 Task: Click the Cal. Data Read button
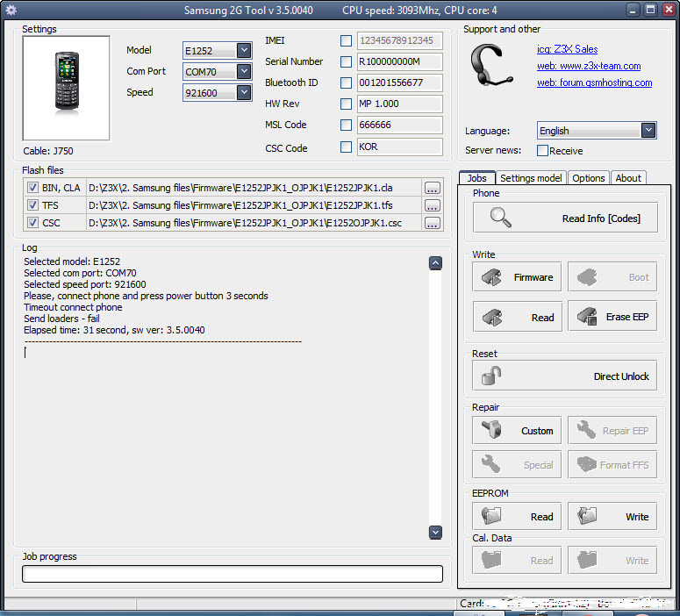pyautogui.click(x=517, y=560)
